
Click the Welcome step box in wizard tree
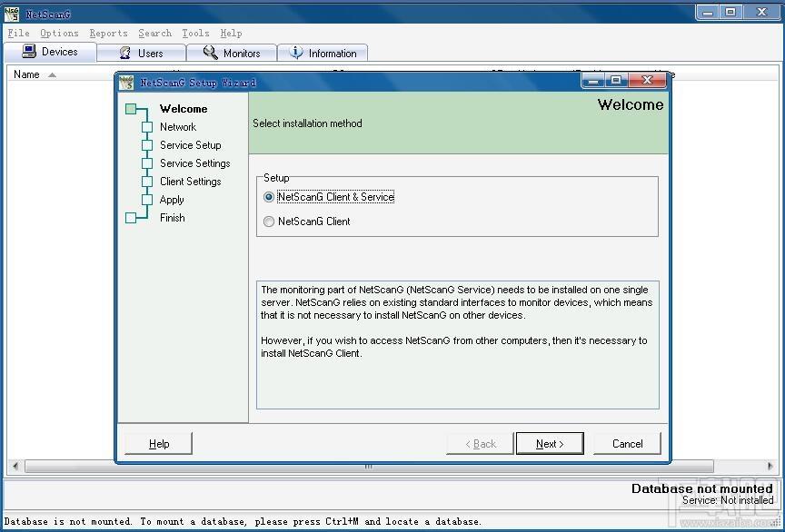(x=131, y=109)
